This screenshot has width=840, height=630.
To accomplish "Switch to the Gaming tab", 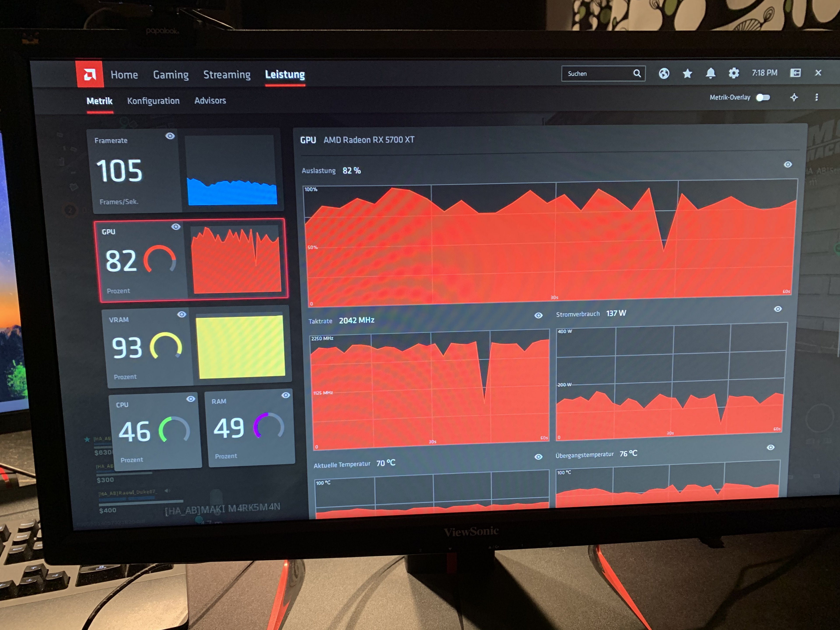I will 170,75.
